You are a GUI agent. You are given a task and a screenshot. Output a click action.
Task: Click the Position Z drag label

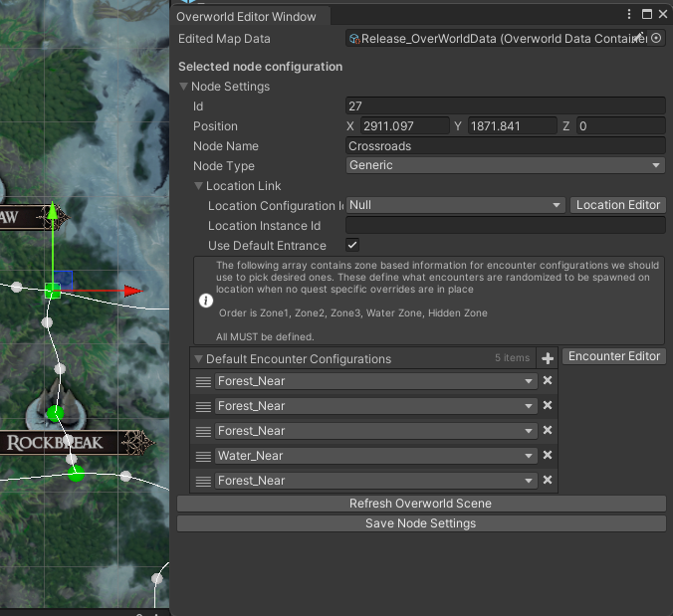[566, 126]
